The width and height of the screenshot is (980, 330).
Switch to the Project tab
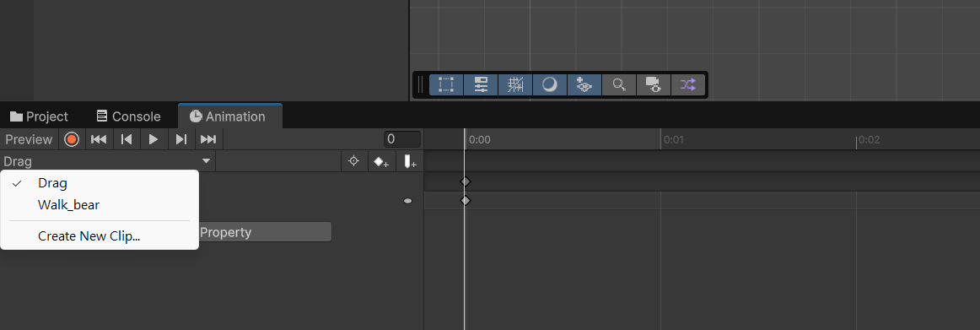coord(39,116)
